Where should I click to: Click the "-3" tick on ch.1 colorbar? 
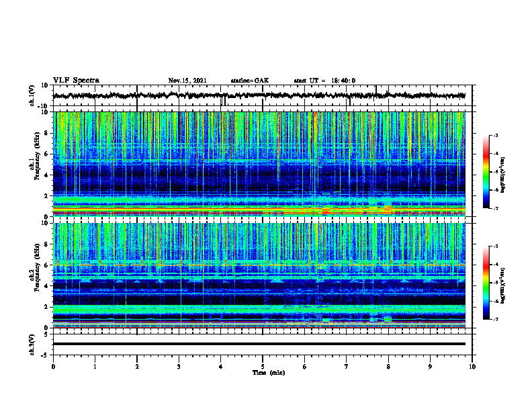495,136
